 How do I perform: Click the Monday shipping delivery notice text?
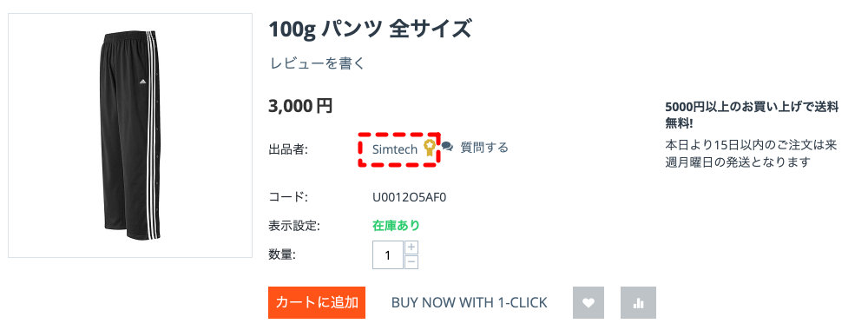click(751, 154)
